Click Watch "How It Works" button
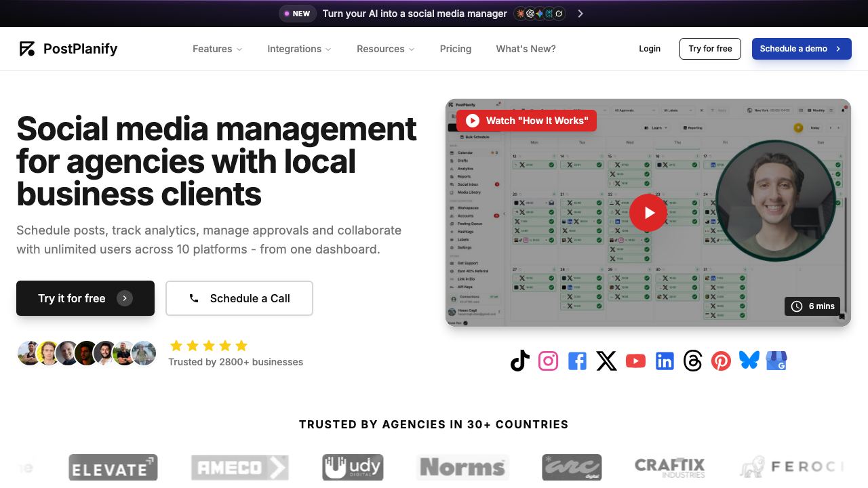 click(x=527, y=121)
